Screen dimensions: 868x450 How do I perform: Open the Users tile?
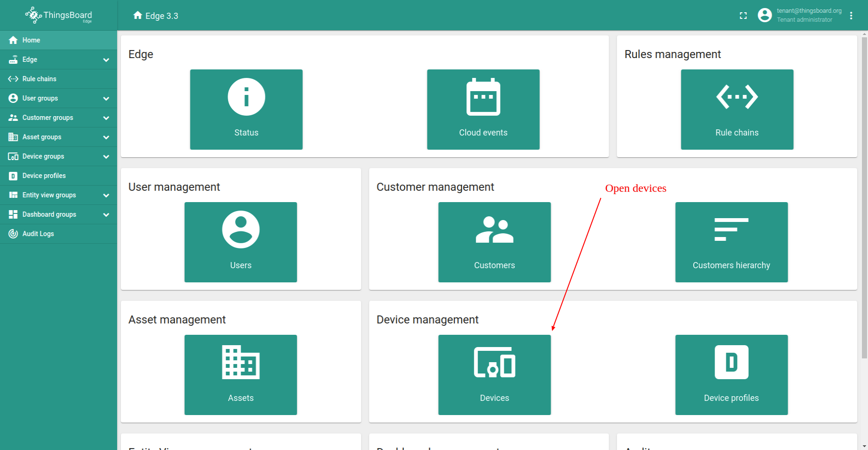coord(240,242)
